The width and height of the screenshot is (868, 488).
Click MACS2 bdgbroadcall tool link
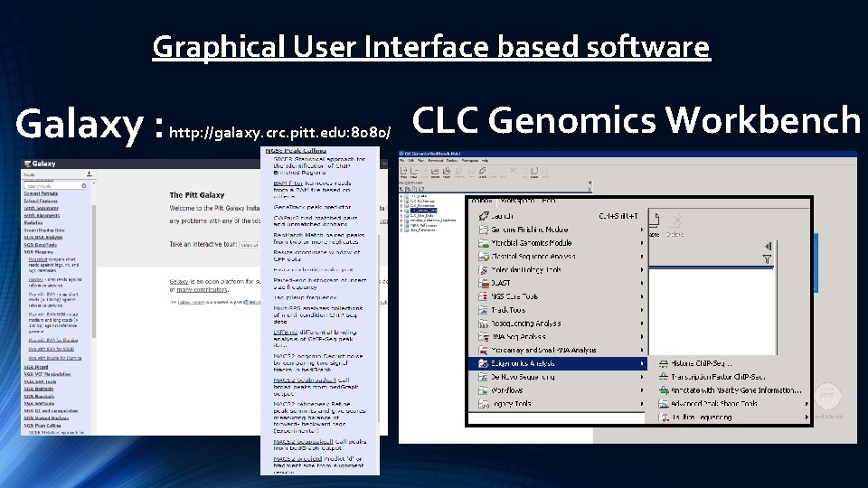305,380
